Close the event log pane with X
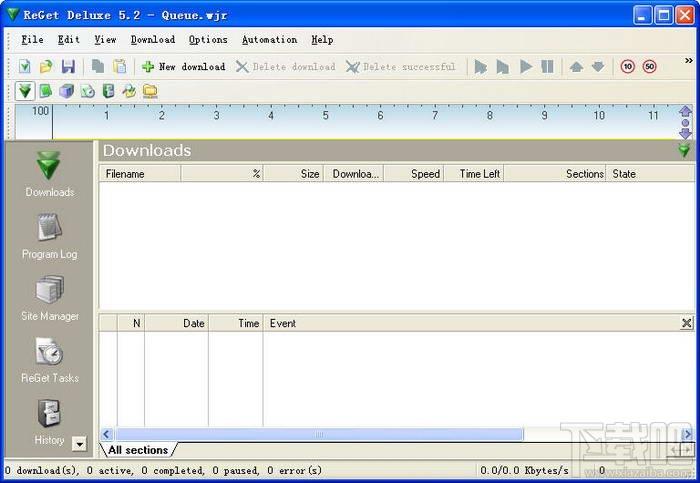Image resolution: width=700 pixels, height=483 pixels. coord(687,323)
